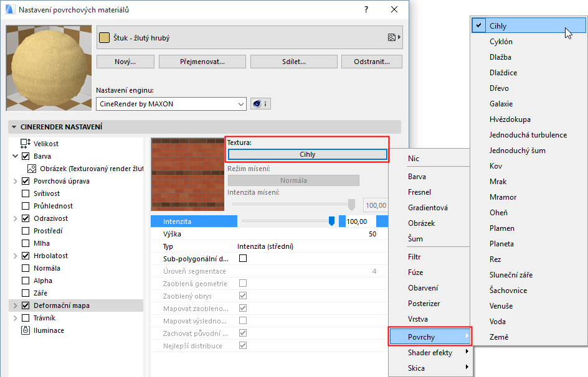
Task: Click the Iluminace icon
Action: pyautogui.click(x=26, y=330)
